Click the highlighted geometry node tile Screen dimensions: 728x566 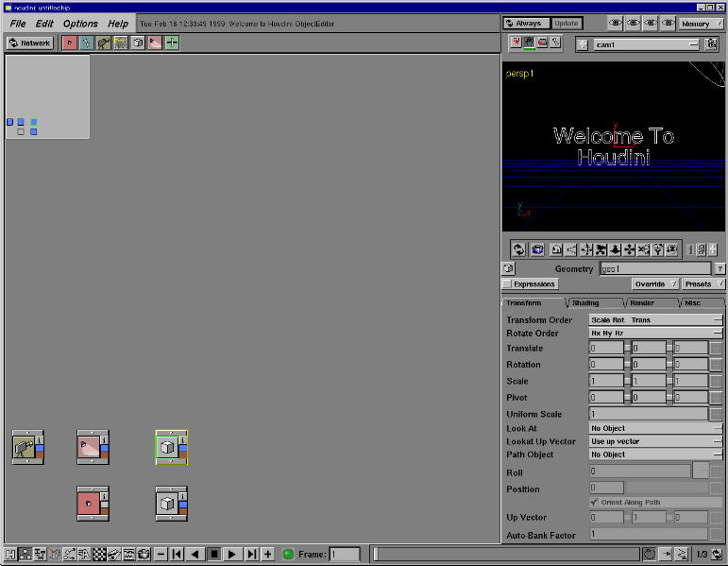coord(171,447)
